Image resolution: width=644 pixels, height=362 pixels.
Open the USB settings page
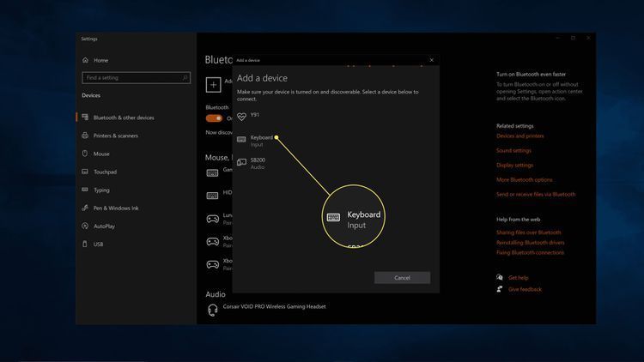point(98,244)
